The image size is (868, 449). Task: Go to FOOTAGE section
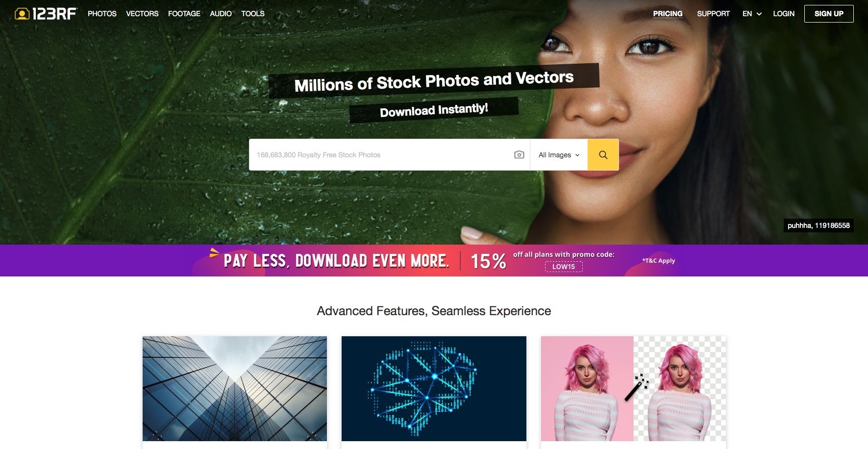click(x=184, y=14)
